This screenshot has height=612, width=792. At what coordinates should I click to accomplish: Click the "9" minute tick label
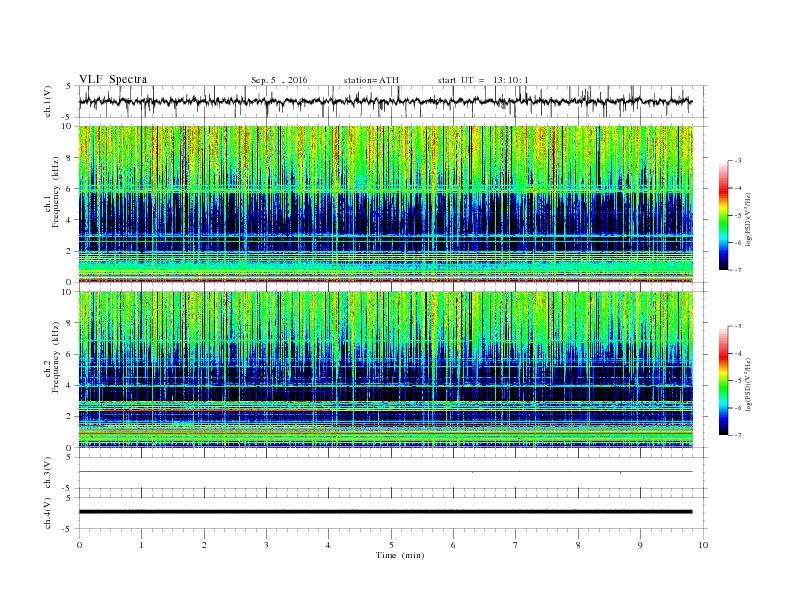[640, 545]
